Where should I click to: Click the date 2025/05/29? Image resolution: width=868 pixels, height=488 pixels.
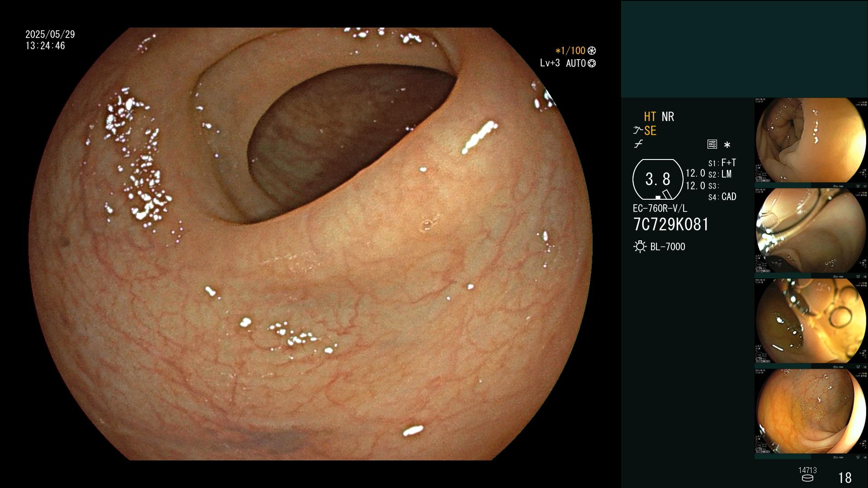click(50, 34)
